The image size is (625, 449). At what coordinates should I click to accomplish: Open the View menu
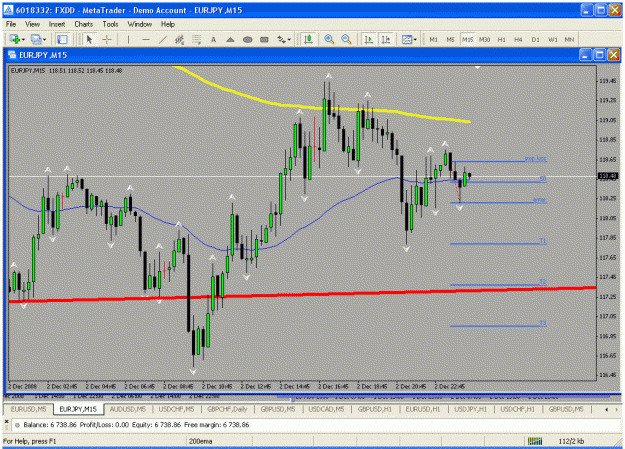[33, 24]
